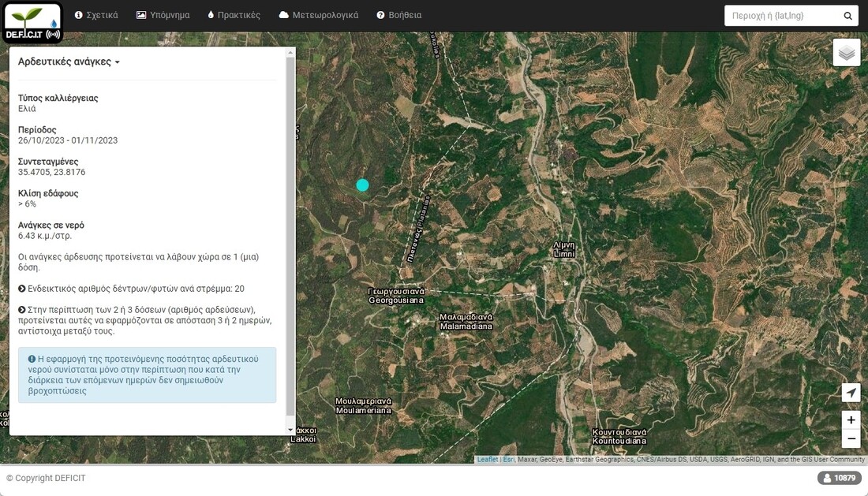Click the cyan location marker on map
The height and width of the screenshot is (496, 868).
[x=362, y=185]
